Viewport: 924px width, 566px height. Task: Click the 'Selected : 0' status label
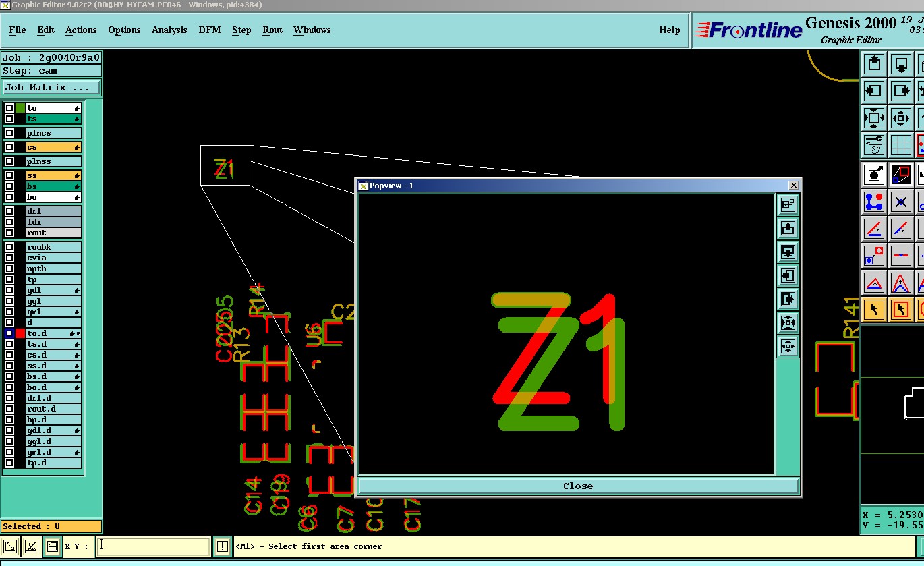pos(51,526)
